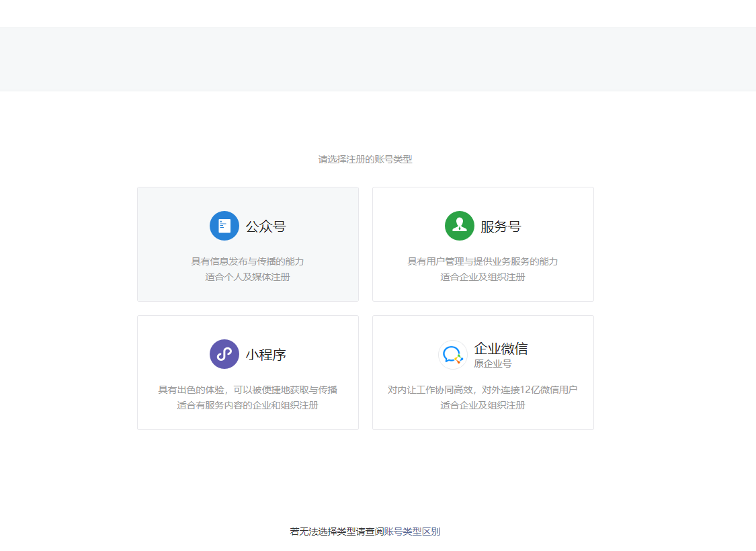Click the 请选择注册的账号类型 heading
This screenshot has height=551, width=756.
[x=365, y=159]
